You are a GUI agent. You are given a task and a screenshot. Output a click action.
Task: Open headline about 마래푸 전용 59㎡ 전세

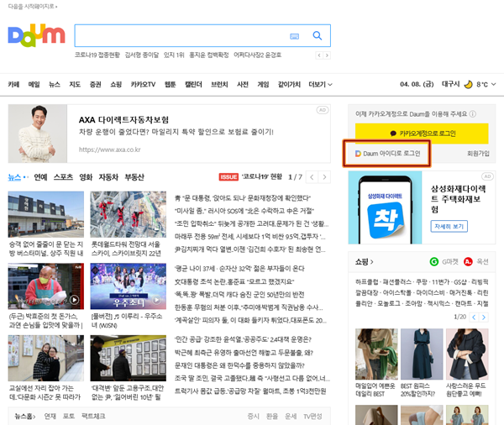[x=250, y=237]
